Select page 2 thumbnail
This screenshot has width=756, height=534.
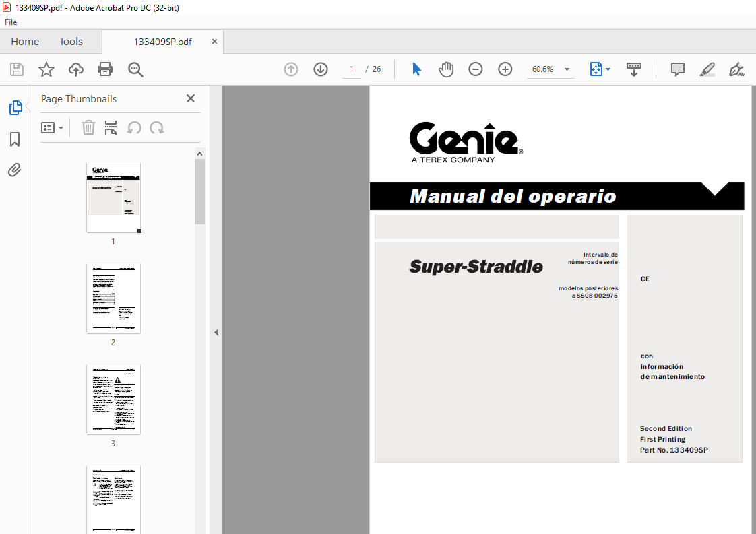tap(113, 298)
